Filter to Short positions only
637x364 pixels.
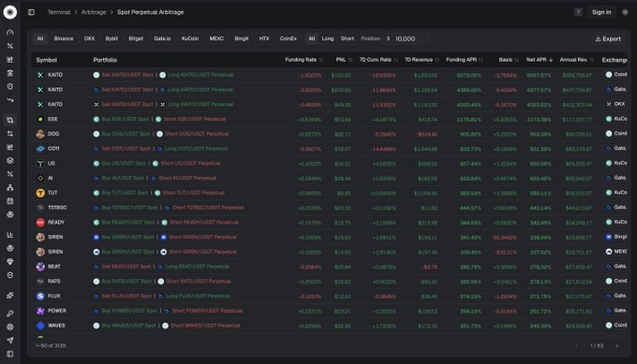point(348,38)
